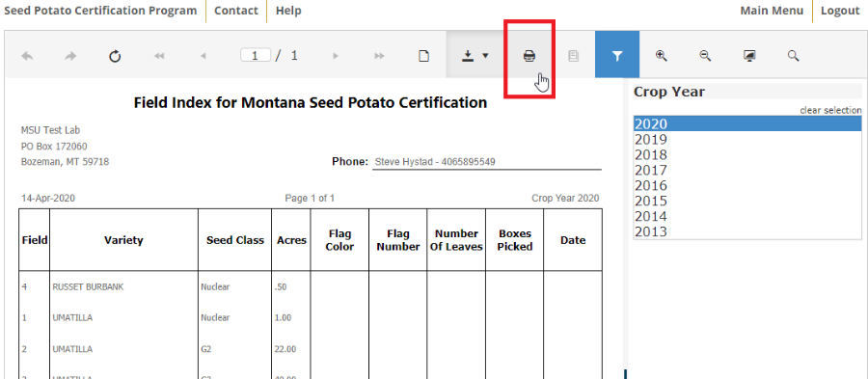
Task: Click the Flag Number column header
Action: (397, 240)
